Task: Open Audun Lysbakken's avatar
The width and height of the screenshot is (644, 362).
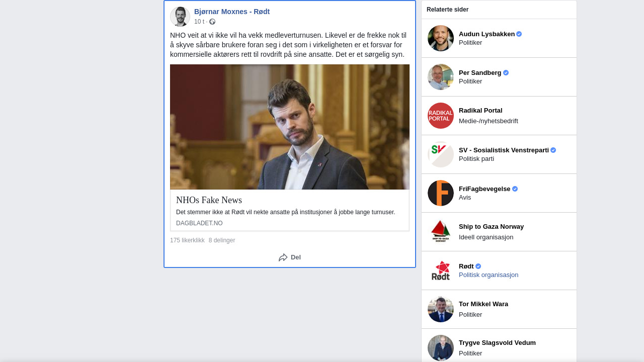Action: click(x=441, y=38)
